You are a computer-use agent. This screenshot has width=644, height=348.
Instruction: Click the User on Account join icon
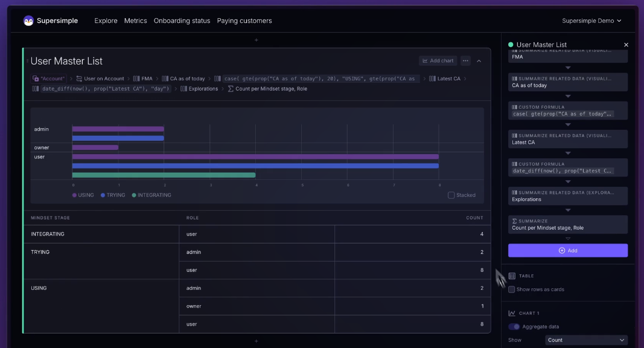pyautogui.click(x=79, y=79)
